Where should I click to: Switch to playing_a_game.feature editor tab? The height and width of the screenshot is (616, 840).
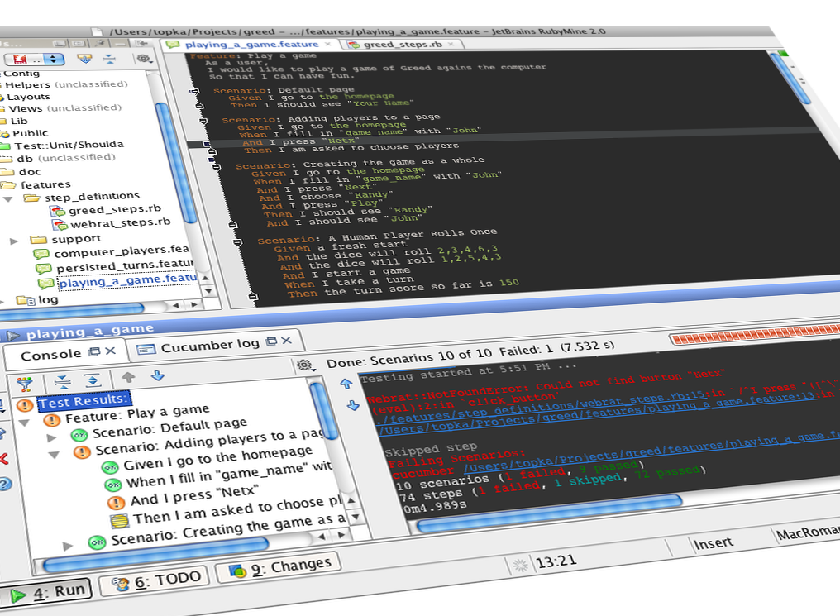tap(251, 45)
